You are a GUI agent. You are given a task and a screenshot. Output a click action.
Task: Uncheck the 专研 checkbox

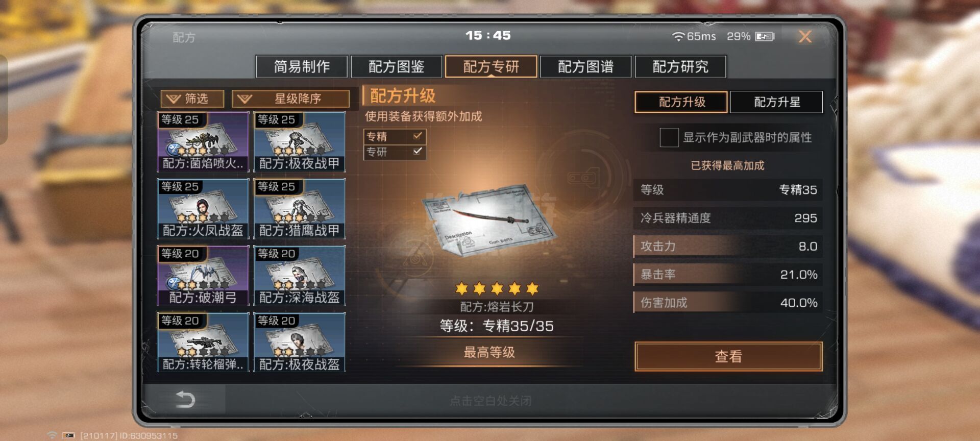pos(418,151)
